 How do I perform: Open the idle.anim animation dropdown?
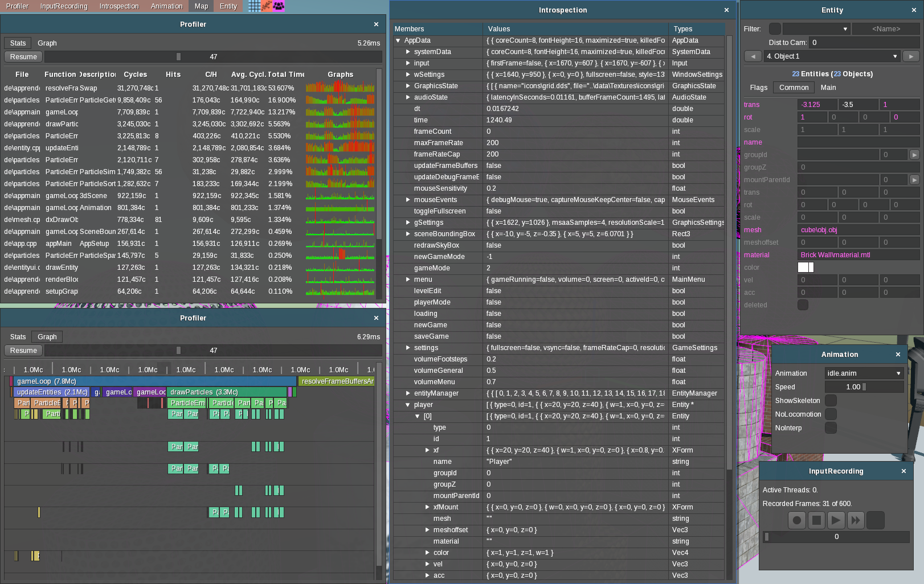864,373
